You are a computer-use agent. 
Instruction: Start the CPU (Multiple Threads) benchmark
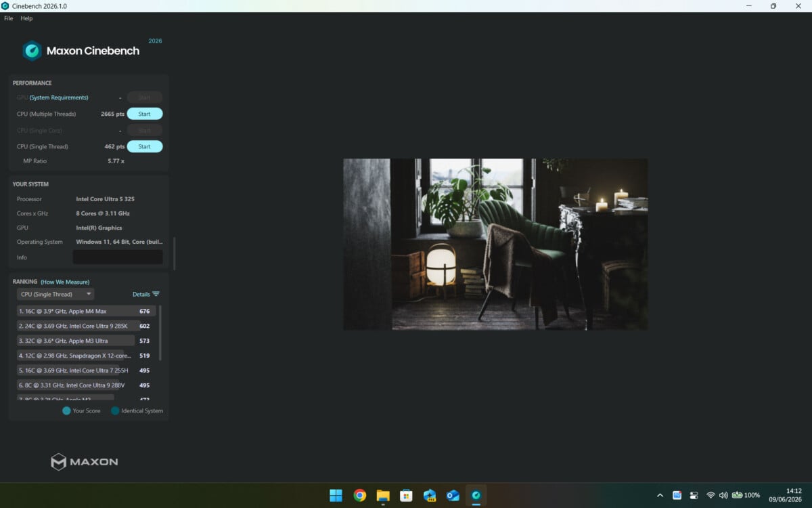(x=145, y=114)
